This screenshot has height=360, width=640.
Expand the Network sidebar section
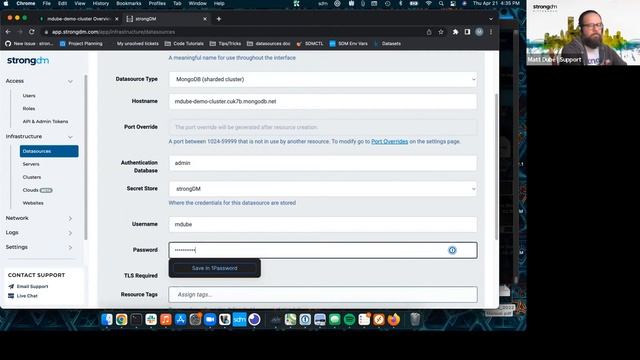click(70, 218)
